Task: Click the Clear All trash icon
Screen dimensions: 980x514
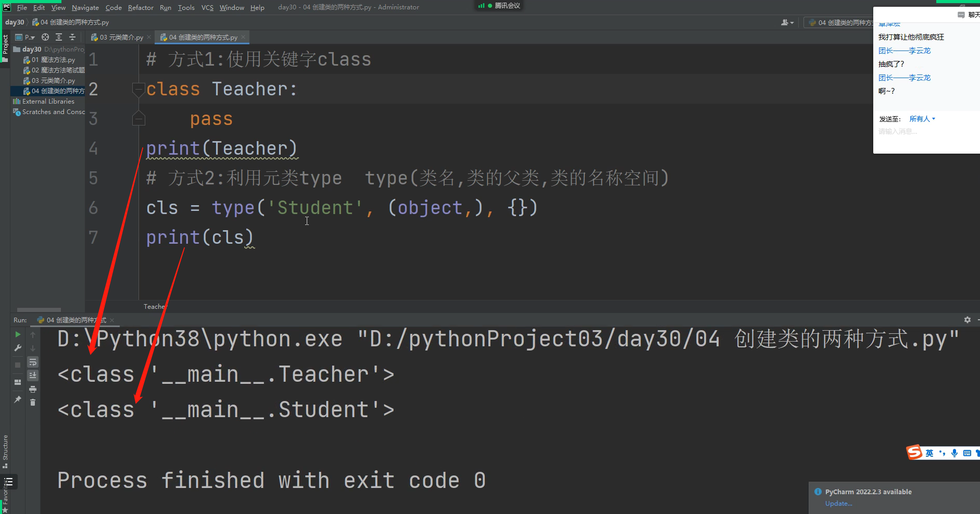Action: click(33, 402)
